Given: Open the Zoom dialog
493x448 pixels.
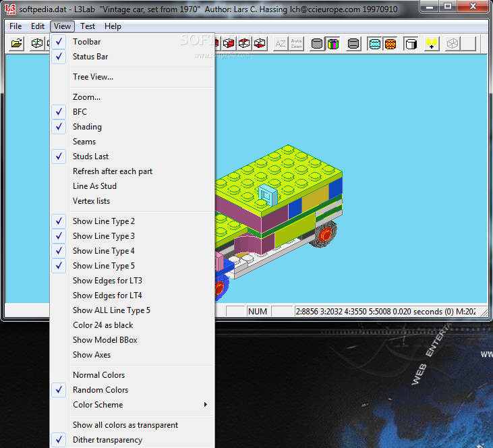Looking at the screenshot, I should [132, 97].
